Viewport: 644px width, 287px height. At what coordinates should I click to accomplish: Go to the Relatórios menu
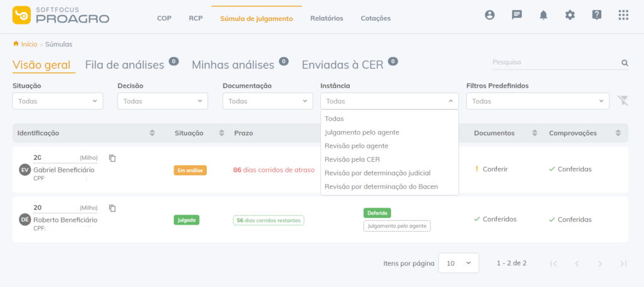(326, 18)
